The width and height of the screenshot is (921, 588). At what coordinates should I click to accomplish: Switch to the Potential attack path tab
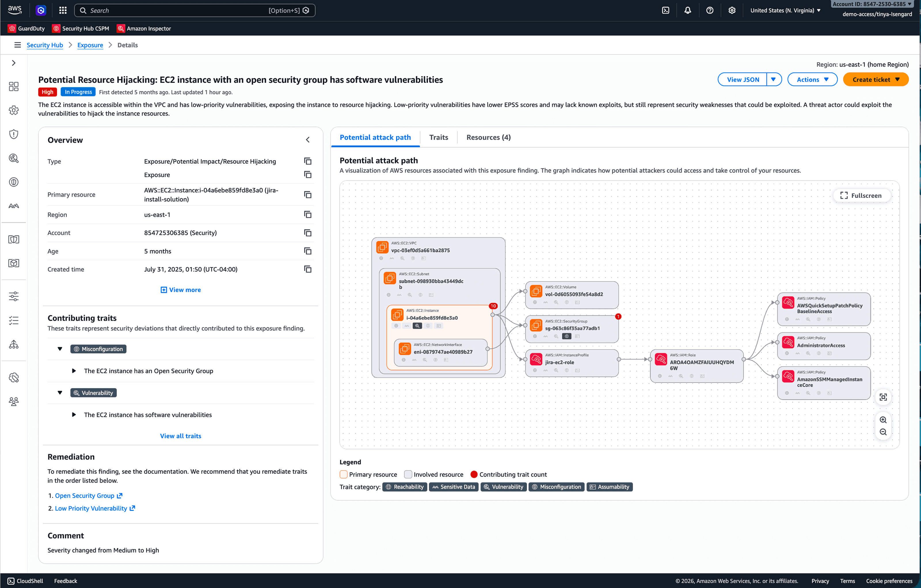[x=375, y=137]
